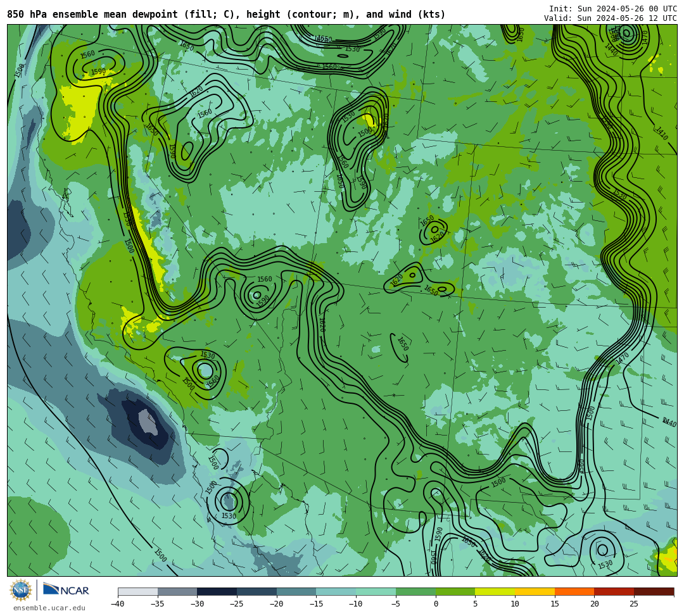Click the -40 colorbar tick label

tap(117, 604)
